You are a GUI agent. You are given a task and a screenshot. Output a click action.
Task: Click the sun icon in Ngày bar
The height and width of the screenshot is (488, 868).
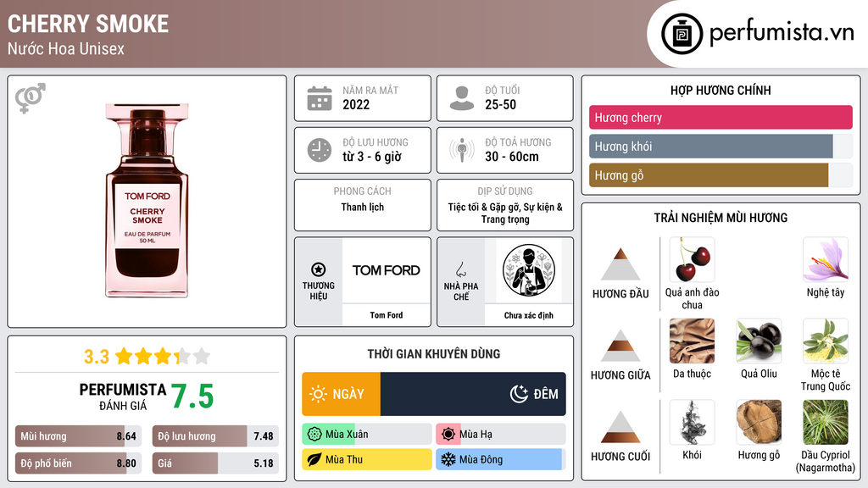point(319,394)
